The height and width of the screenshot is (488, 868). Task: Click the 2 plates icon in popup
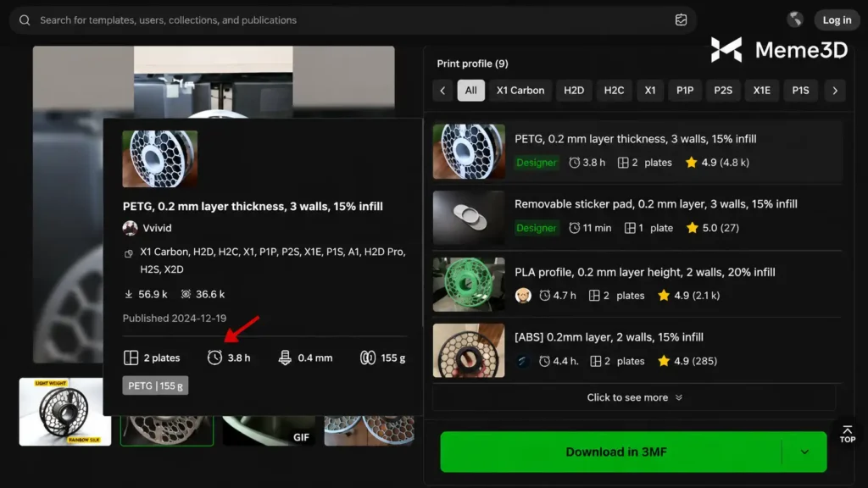pos(131,358)
